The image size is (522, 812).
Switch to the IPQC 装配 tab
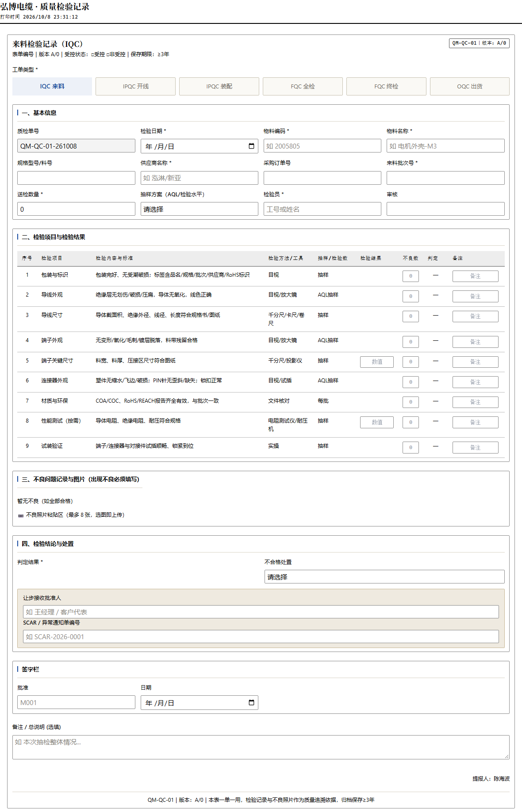[x=219, y=87]
